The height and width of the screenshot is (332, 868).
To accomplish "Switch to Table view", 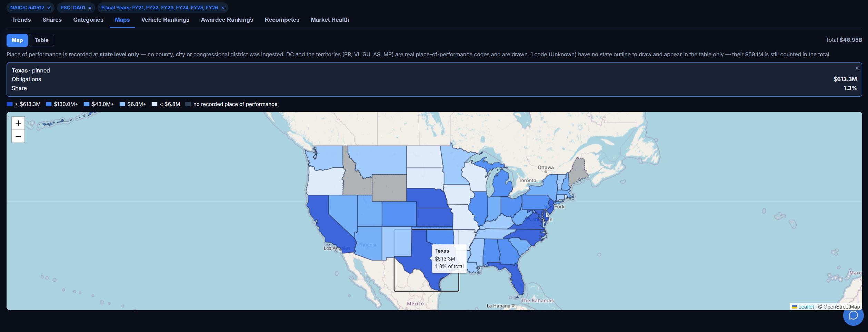I will 41,40.
